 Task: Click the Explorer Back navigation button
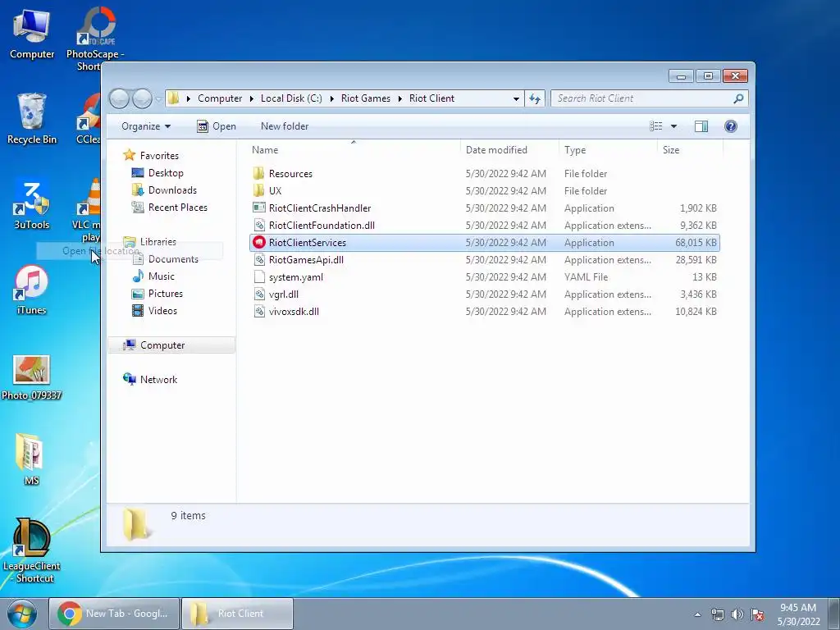coord(120,98)
